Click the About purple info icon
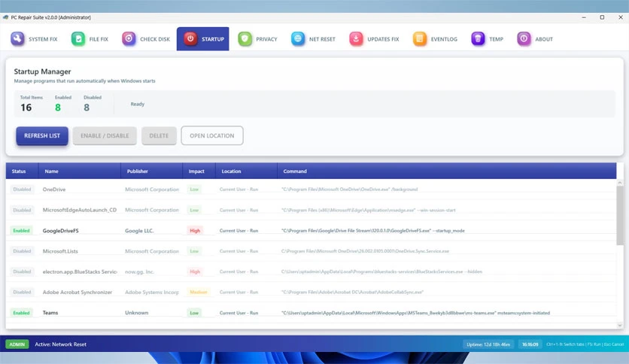 [524, 39]
